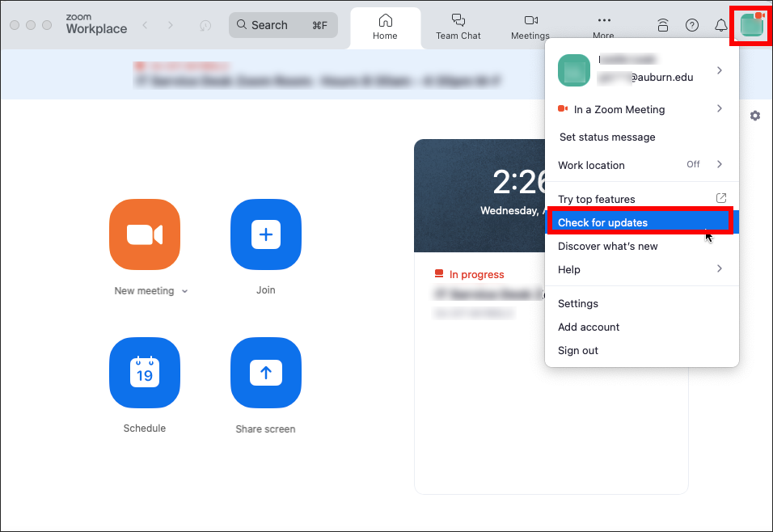Start a New meeting with the orange camera icon
This screenshot has height=532, width=773.
[145, 234]
